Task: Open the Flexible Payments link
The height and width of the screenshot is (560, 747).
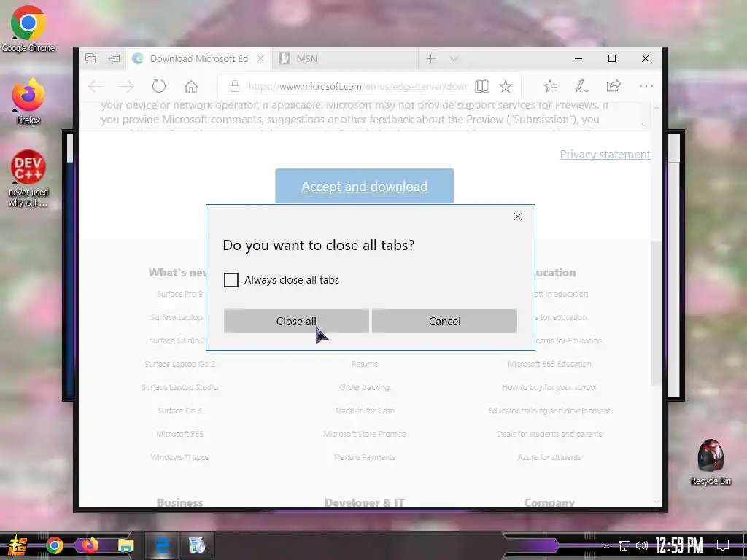Action: pyautogui.click(x=365, y=457)
